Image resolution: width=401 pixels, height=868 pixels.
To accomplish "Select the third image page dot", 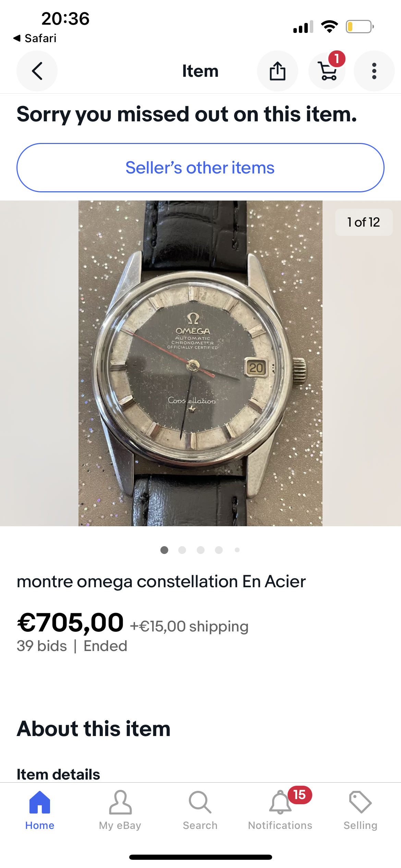I will coord(200,550).
